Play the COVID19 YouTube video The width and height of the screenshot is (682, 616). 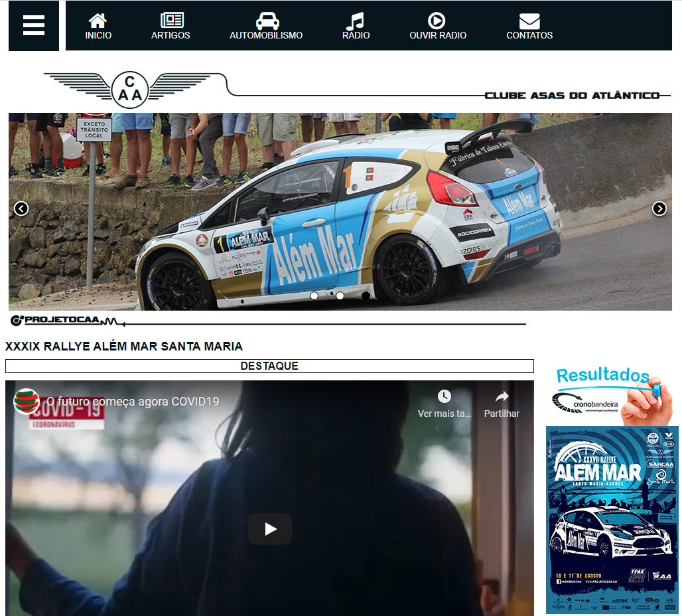coord(269,529)
